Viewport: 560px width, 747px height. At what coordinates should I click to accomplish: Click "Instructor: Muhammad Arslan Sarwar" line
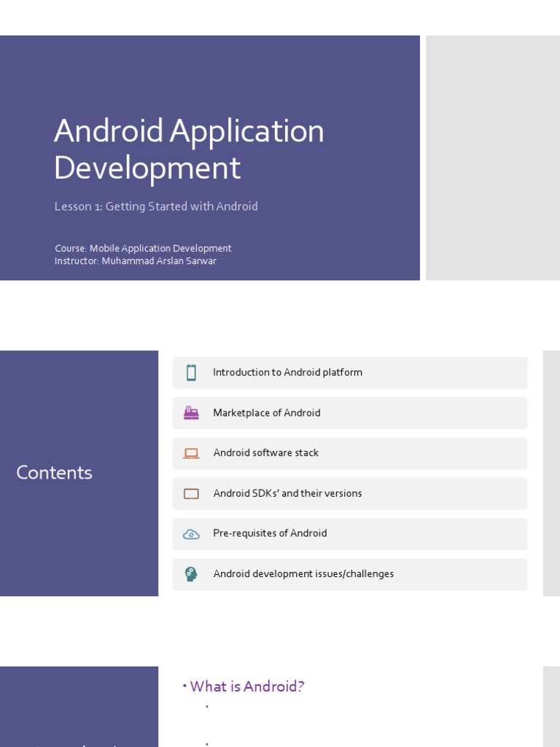click(135, 260)
